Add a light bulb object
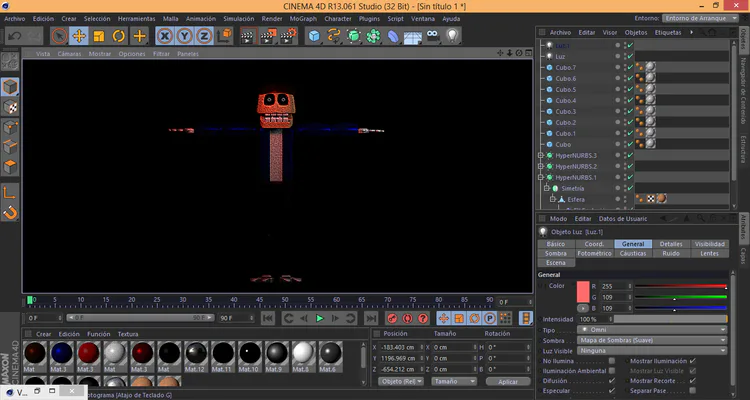This screenshot has height=400, width=750. 452,35
